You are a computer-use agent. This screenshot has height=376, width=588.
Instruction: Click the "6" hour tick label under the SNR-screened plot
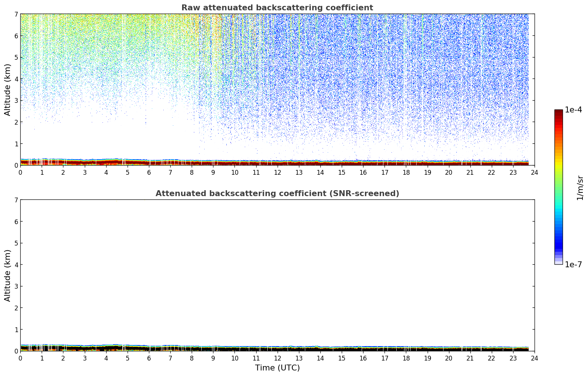point(149,358)
